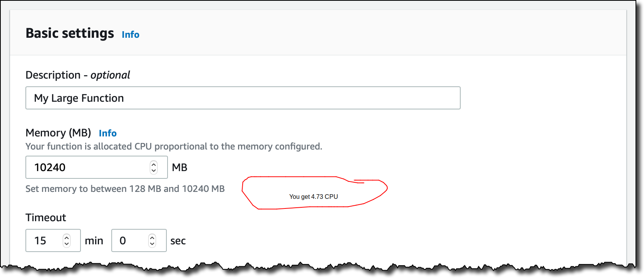Open the Info link beside Basic settings
Image resolution: width=644 pixels, height=279 pixels.
pyautogui.click(x=130, y=35)
